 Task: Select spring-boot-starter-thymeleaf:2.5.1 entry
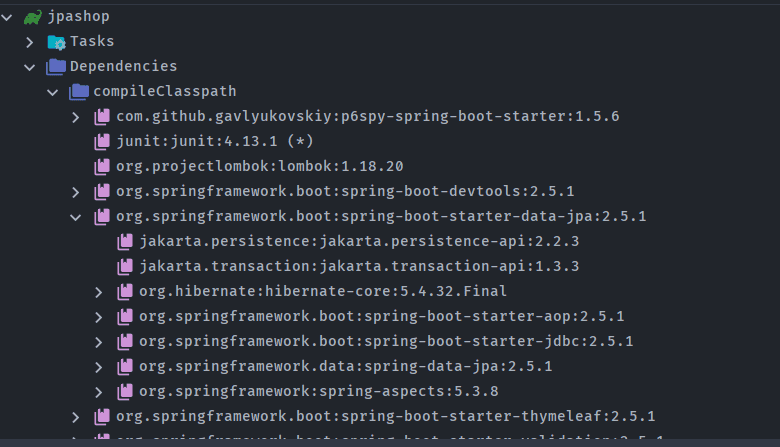point(386,416)
